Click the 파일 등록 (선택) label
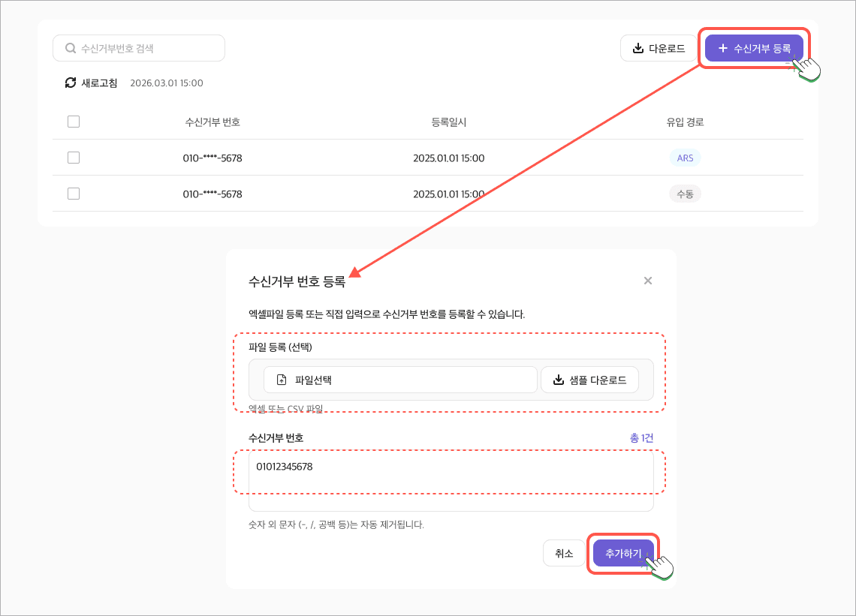Viewport: 856px width, 616px height. click(x=280, y=347)
